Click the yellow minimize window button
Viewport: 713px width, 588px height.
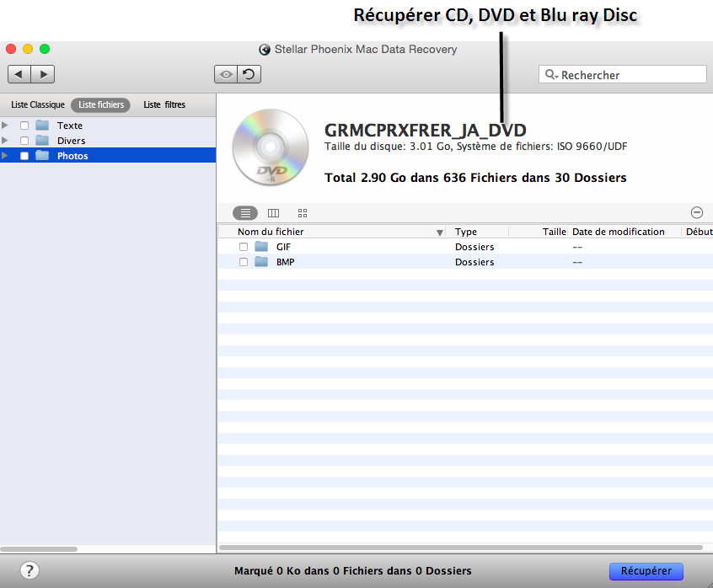(x=28, y=49)
